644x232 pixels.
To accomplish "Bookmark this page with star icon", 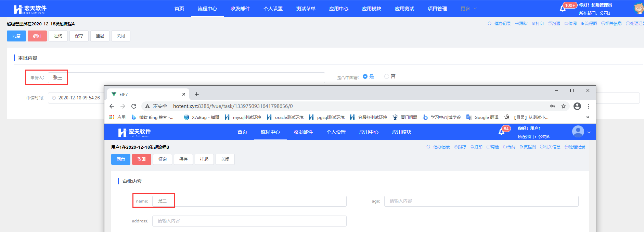I will pyautogui.click(x=564, y=106).
